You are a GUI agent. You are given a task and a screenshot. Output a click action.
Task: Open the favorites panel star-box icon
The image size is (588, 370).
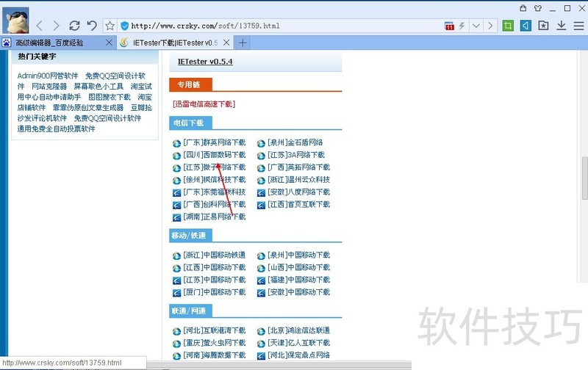[543, 26]
